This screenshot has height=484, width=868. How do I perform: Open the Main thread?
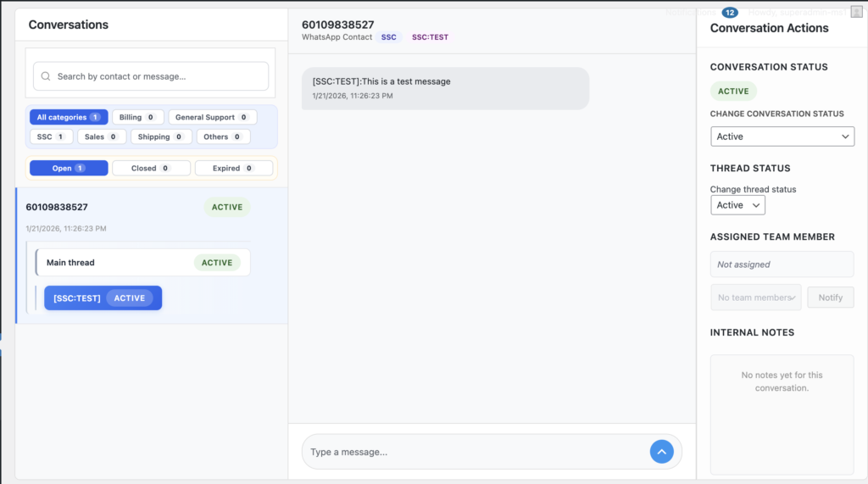142,263
